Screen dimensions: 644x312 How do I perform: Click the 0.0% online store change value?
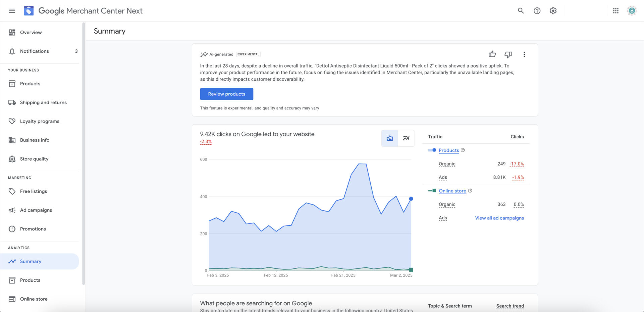pyautogui.click(x=519, y=204)
